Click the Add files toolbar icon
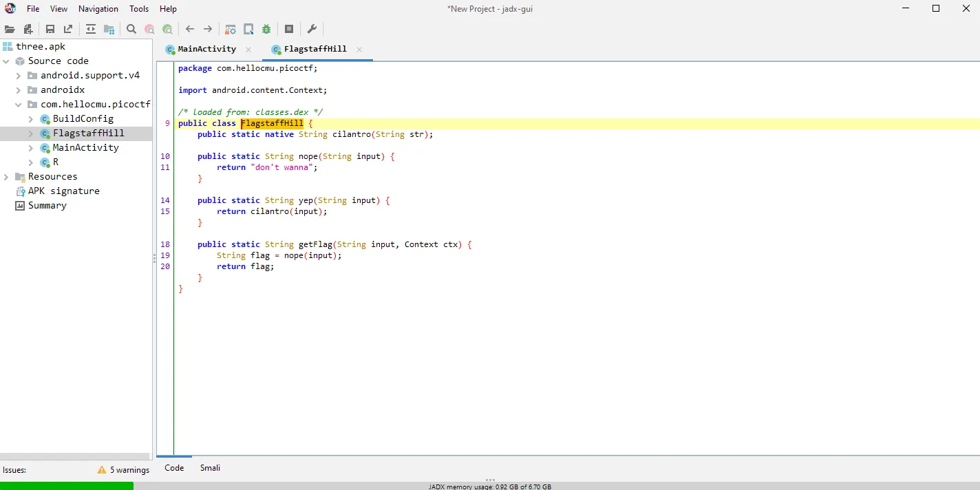The height and width of the screenshot is (490, 980). click(28, 29)
